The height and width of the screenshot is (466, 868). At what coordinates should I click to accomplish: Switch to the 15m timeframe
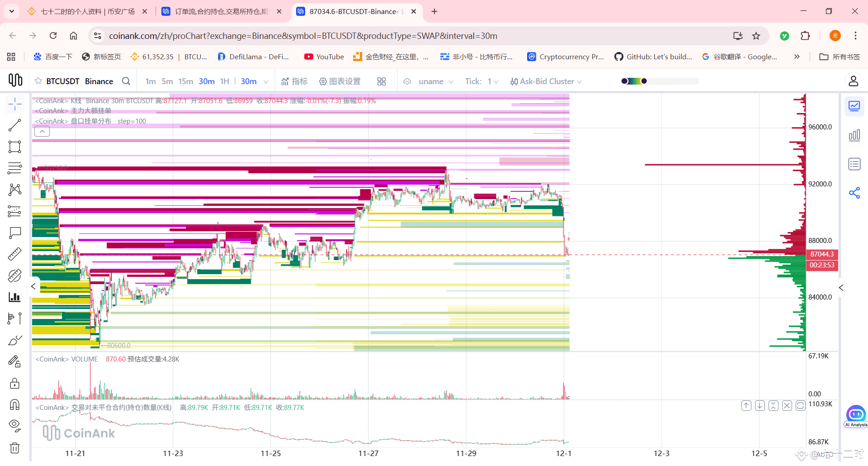tap(185, 81)
